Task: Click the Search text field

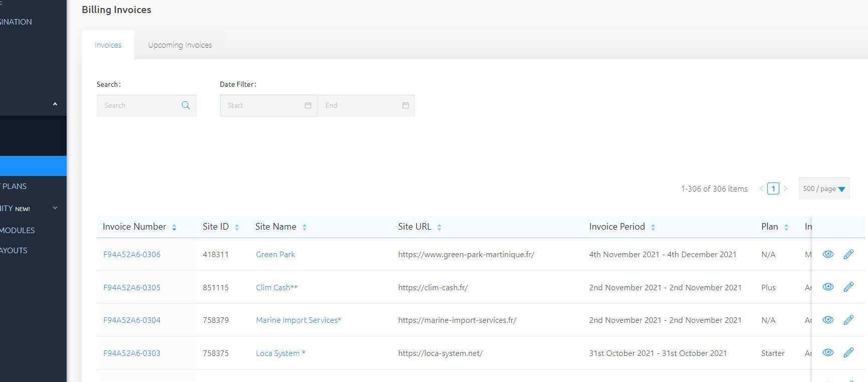Action: pyautogui.click(x=140, y=105)
